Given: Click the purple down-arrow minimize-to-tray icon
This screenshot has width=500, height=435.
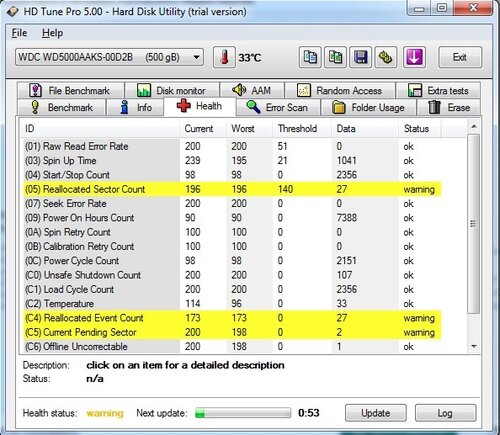Looking at the screenshot, I should pos(414,57).
